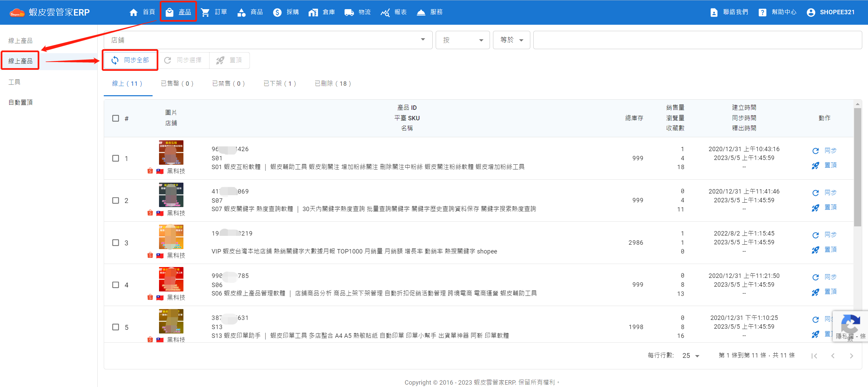This screenshot has height=387, width=868.
Task: Switch to 已下架 (1) tab
Action: pos(280,84)
